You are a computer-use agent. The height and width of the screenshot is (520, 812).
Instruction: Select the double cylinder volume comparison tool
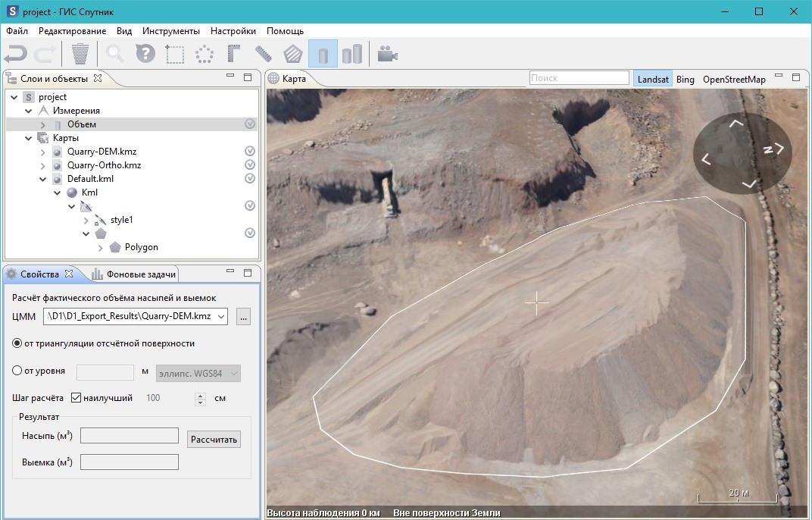[353, 54]
